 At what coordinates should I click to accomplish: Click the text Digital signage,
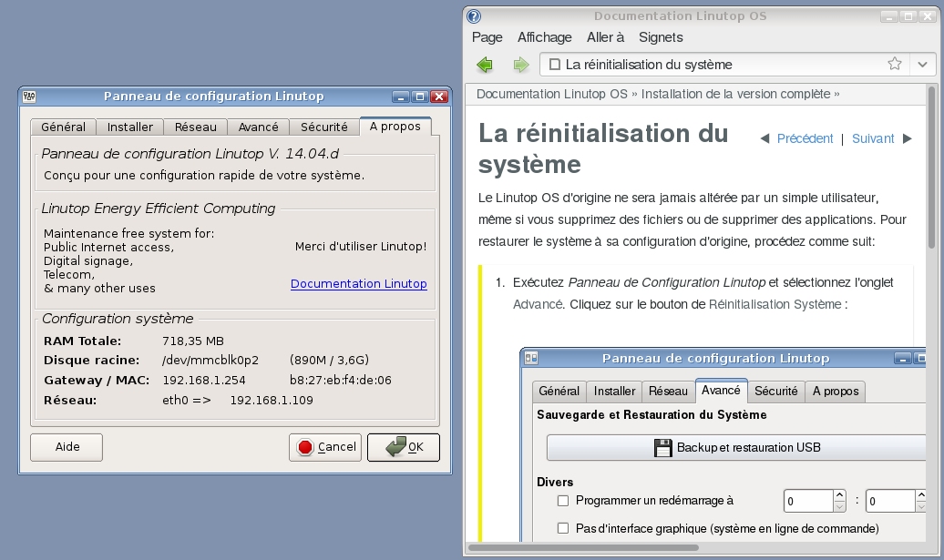(x=87, y=261)
